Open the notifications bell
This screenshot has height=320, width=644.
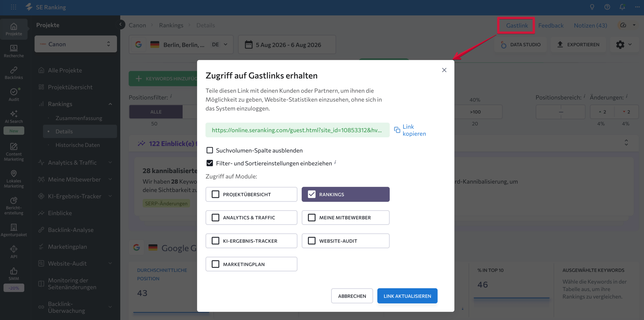622,7
